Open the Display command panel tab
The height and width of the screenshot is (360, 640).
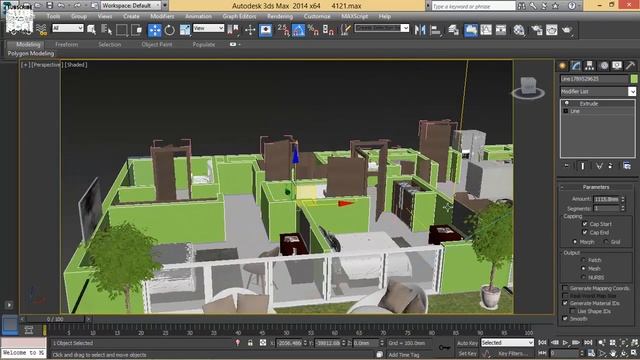pos(617,66)
